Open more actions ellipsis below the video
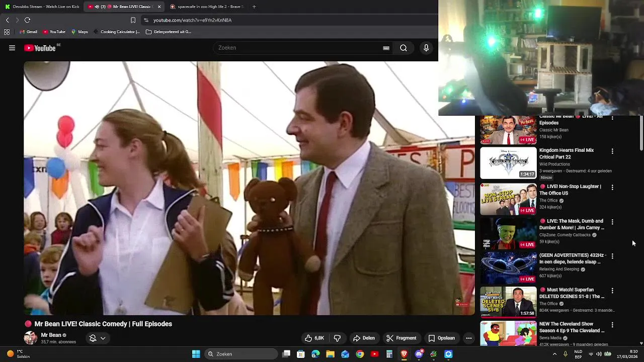Viewport: 644px width, 362px height. (x=468, y=338)
